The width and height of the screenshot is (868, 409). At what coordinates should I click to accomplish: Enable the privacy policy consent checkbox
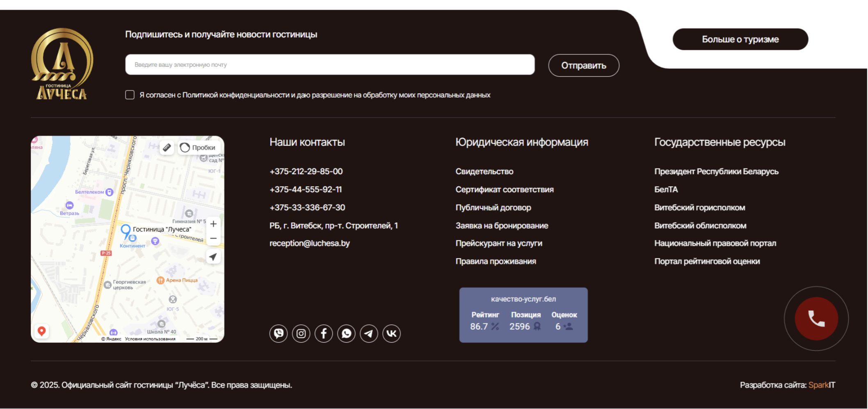coord(130,95)
